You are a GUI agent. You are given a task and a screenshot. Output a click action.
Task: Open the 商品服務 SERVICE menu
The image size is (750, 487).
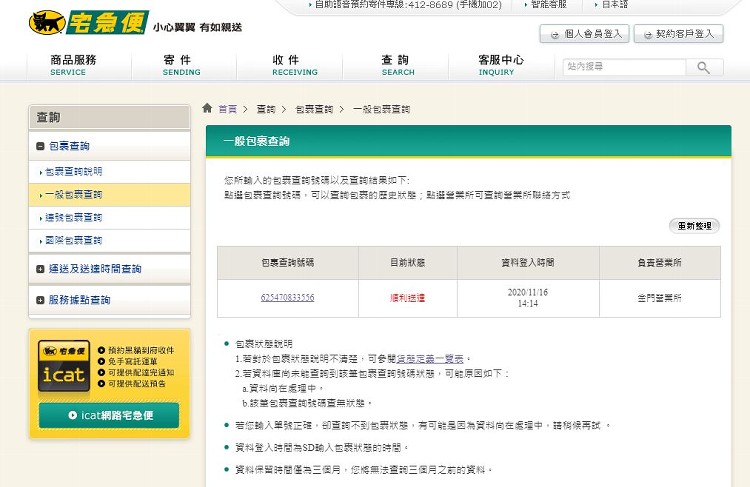tap(73, 66)
